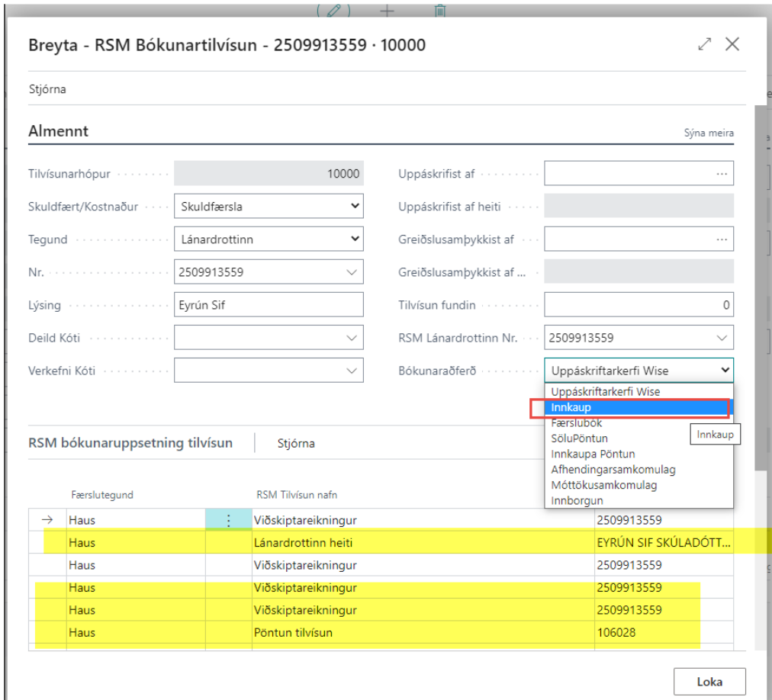Close the Breyta dialog with X icon
This screenshot has width=772, height=700.
point(732,45)
